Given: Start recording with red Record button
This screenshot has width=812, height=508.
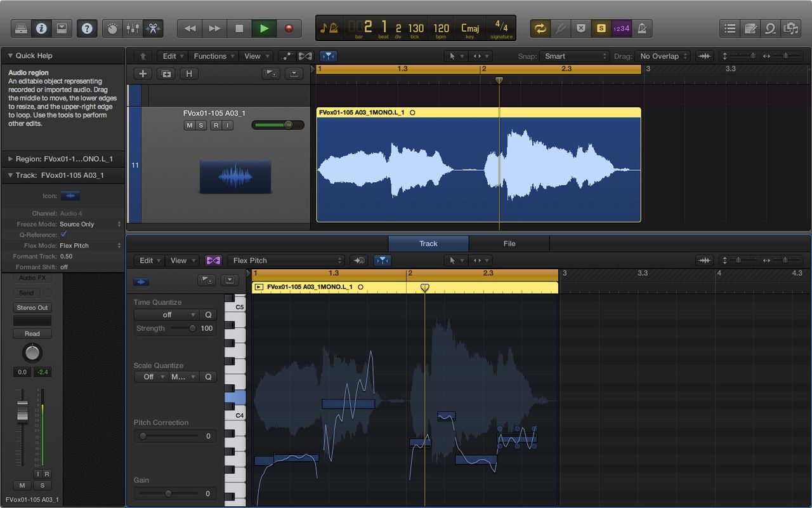Looking at the screenshot, I should tap(289, 28).
